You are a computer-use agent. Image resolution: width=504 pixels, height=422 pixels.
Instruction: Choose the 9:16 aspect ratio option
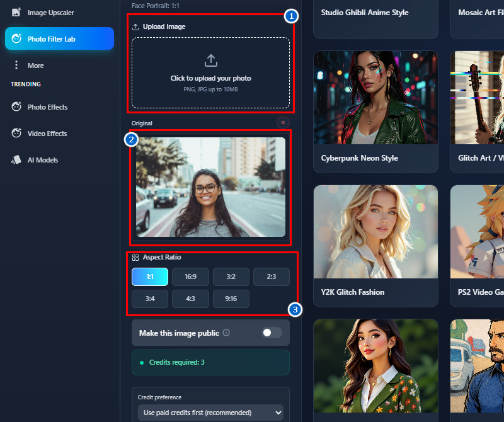231,299
